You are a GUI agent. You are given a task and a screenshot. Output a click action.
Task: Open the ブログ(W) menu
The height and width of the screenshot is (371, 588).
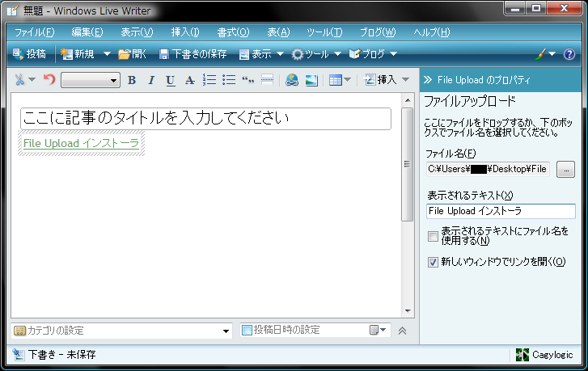(x=378, y=32)
